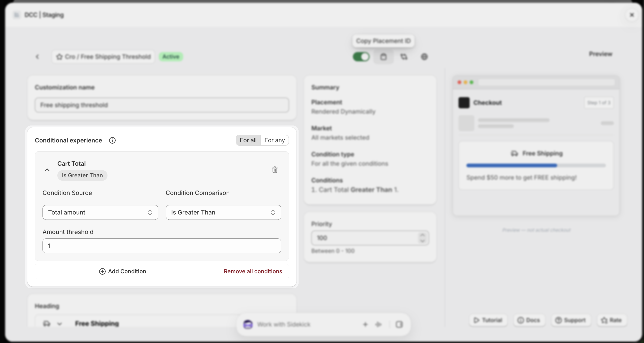Viewport: 644px width, 343px height.
Task: Click the Amount threshold input field
Action: pyautogui.click(x=162, y=246)
